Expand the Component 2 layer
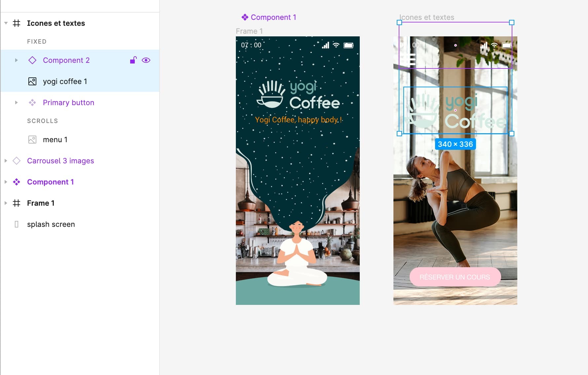The width and height of the screenshot is (588, 375). tap(16, 60)
